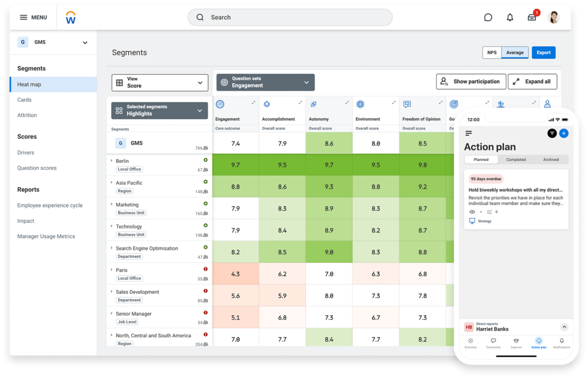Click the Workday logo
This screenshot has height=379, width=588.
[x=71, y=18]
